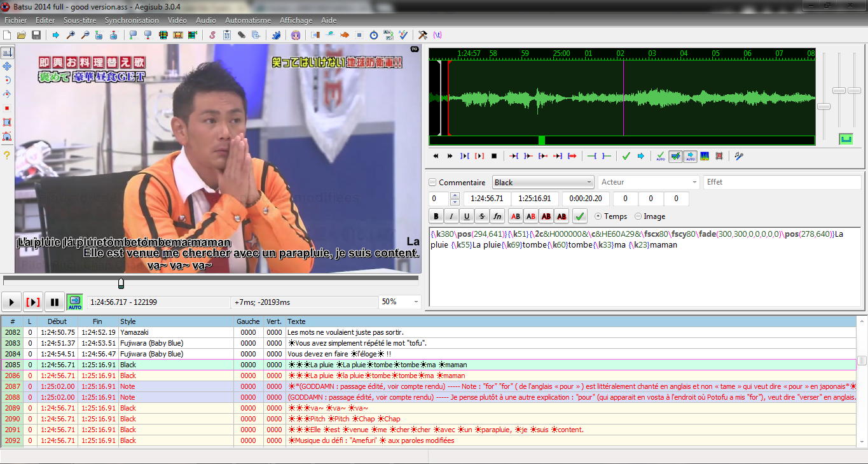Open the Synchronisation menu
The width and height of the screenshot is (868, 464).
click(132, 20)
